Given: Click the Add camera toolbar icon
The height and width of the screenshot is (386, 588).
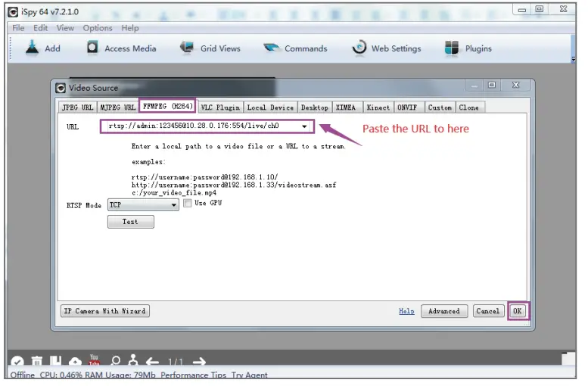Looking at the screenshot, I should [x=33, y=48].
